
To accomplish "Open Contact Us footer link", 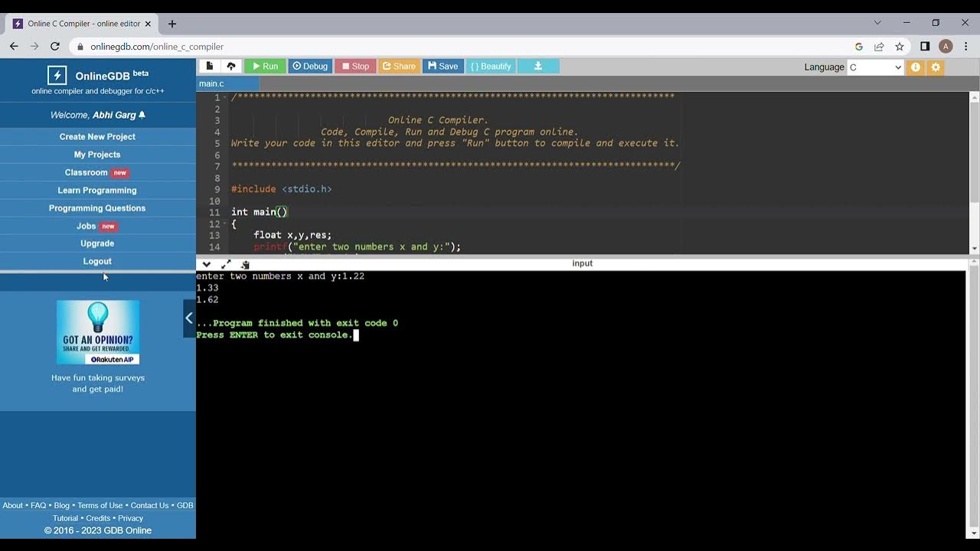I will point(149,505).
